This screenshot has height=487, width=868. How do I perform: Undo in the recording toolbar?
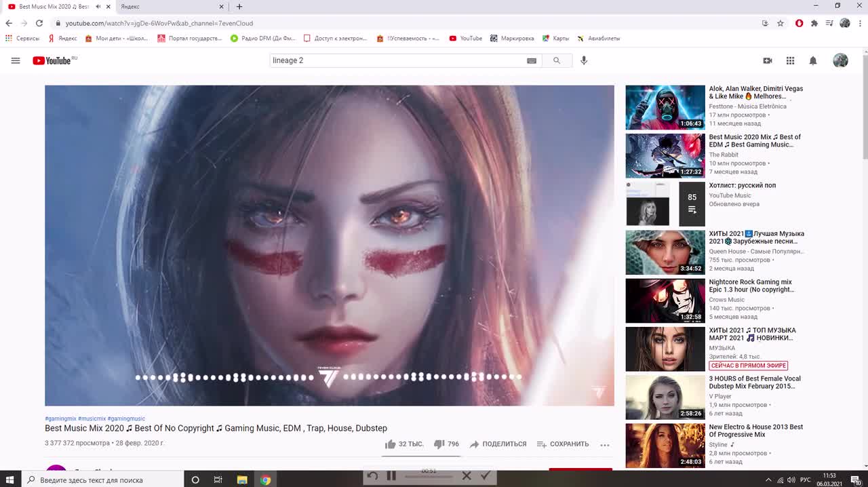372,476
